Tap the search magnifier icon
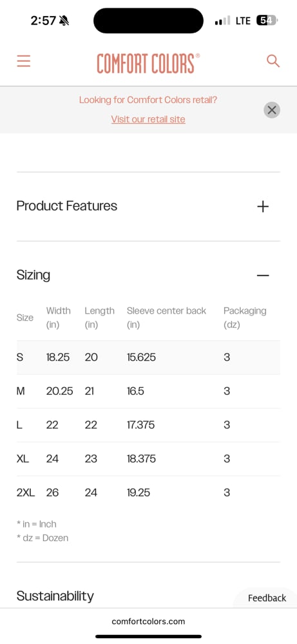 point(273,61)
